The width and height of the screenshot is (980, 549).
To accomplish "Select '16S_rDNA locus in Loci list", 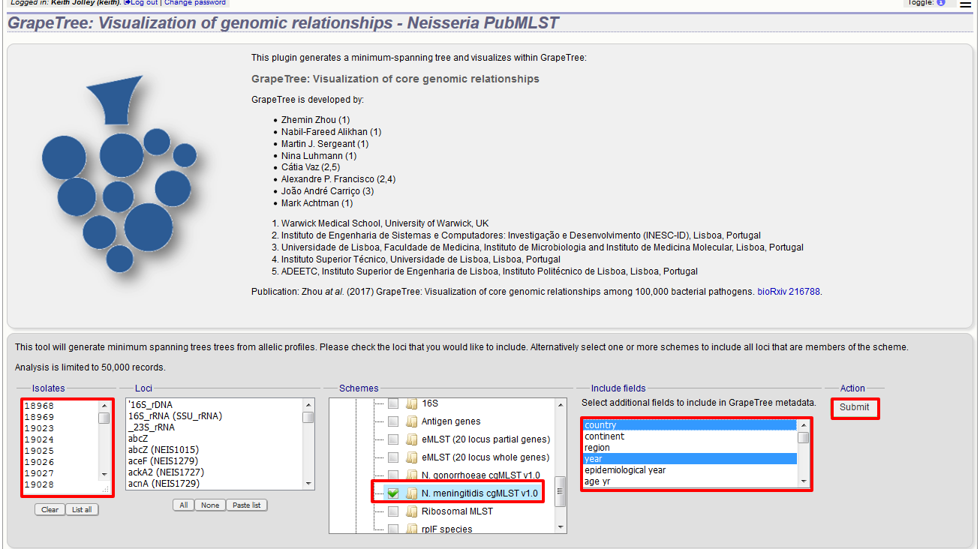I will pyautogui.click(x=214, y=405).
